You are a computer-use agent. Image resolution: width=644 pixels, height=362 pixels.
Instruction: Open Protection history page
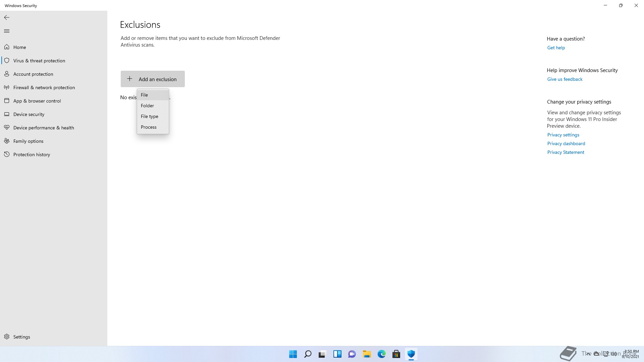54,155
